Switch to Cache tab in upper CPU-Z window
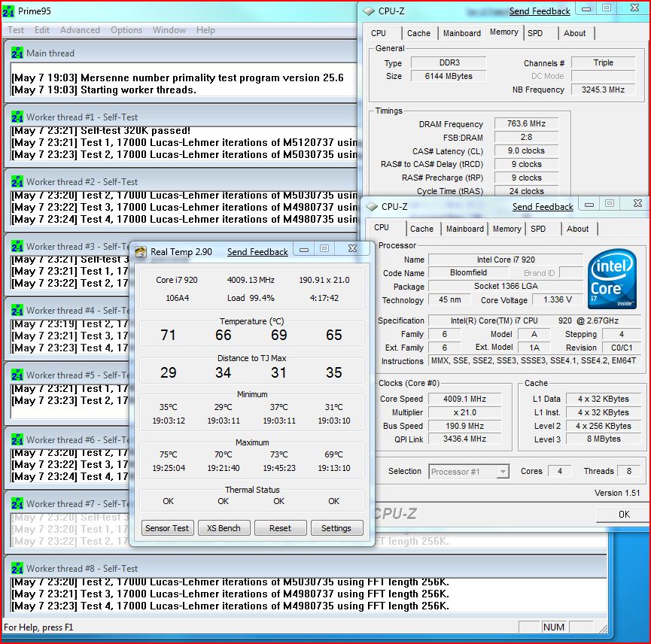This screenshot has height=644, width=651. [418, 33]
